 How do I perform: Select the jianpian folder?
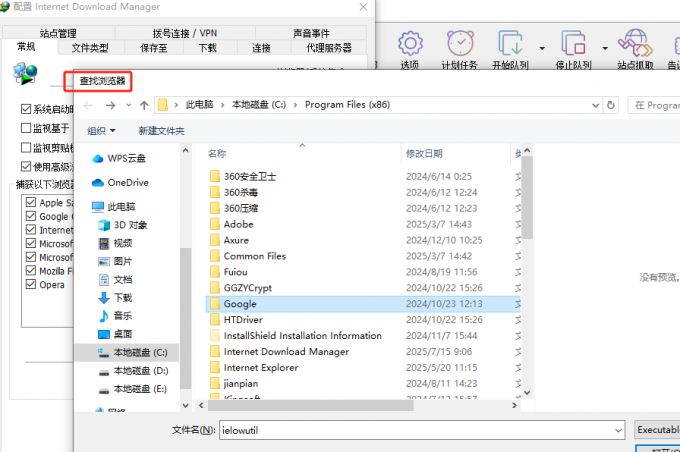click(363, 383)
